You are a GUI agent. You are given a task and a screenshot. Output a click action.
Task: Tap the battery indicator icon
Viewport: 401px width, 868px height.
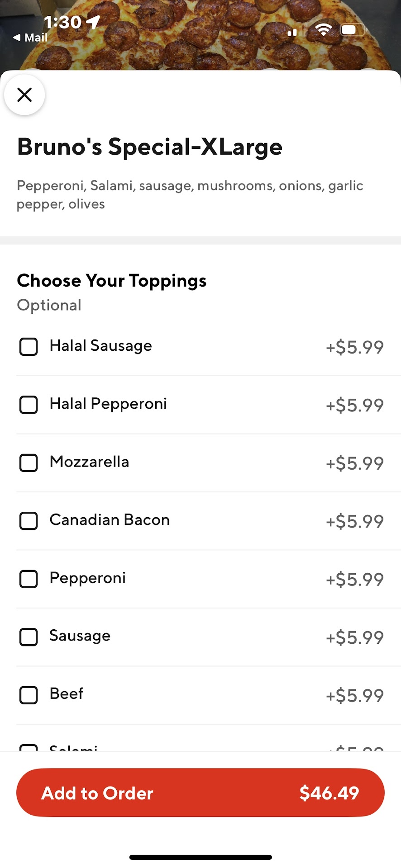353,30
